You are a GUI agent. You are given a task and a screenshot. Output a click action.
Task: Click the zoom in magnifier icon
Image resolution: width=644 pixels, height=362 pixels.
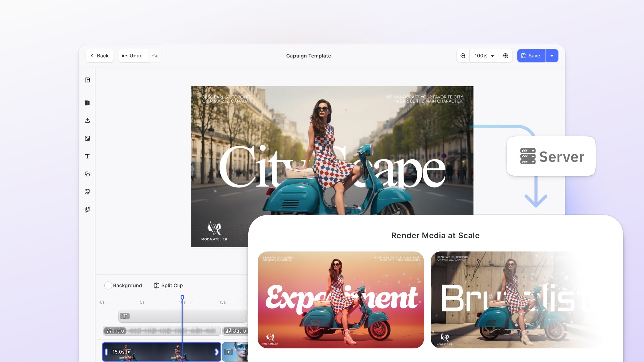[506, 56]
